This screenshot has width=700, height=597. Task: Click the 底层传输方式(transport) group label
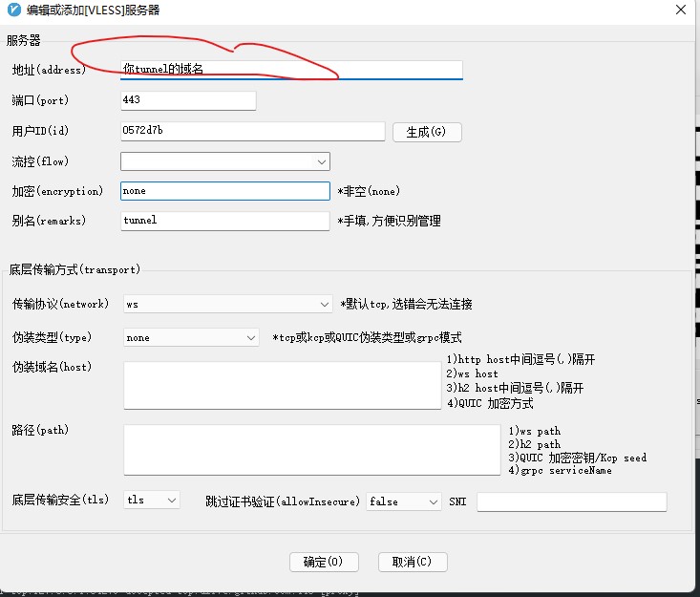74,269
